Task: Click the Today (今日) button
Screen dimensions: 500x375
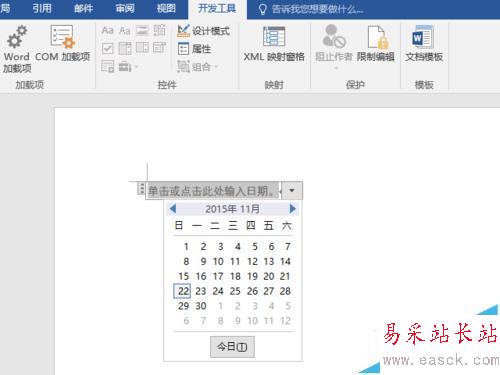Action: [x=232, y=347]
